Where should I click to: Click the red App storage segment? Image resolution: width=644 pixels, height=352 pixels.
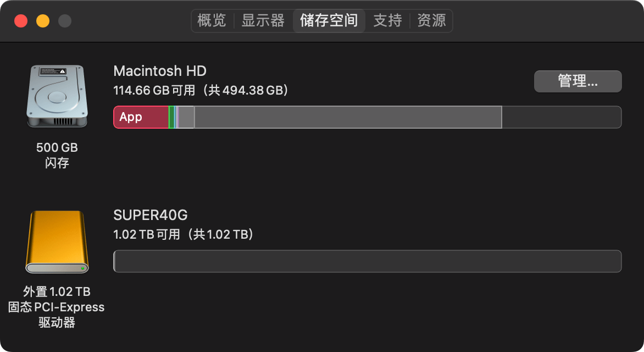click(141, 117)
